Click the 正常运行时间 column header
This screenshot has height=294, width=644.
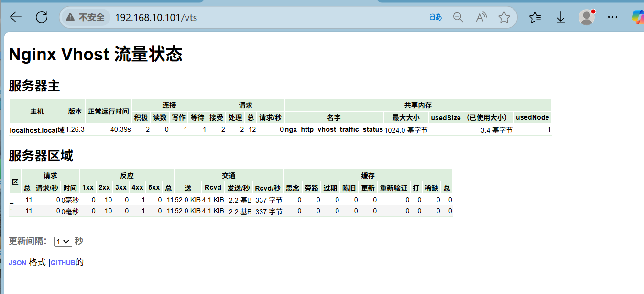(109, 111)
